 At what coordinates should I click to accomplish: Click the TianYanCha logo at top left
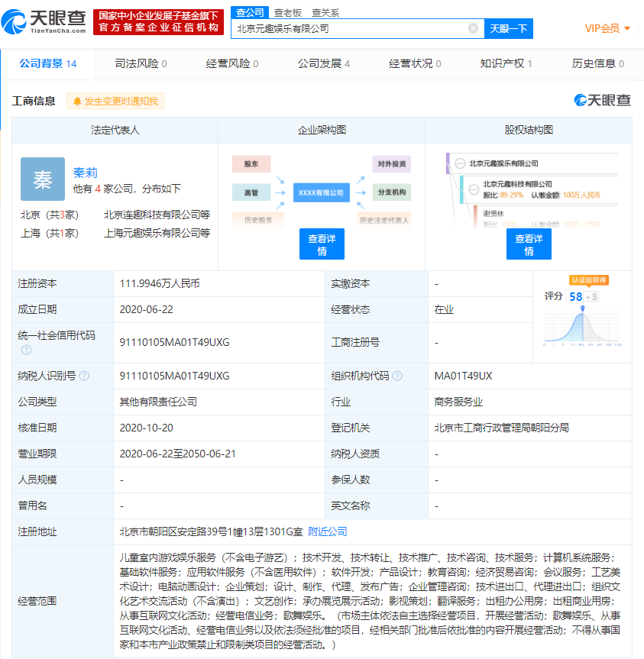coord(44,21)
